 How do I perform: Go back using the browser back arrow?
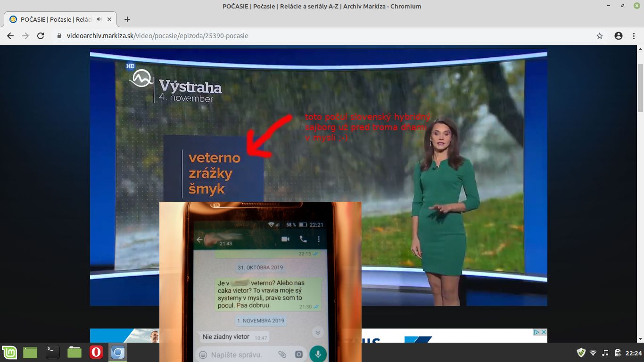[10, 36]
